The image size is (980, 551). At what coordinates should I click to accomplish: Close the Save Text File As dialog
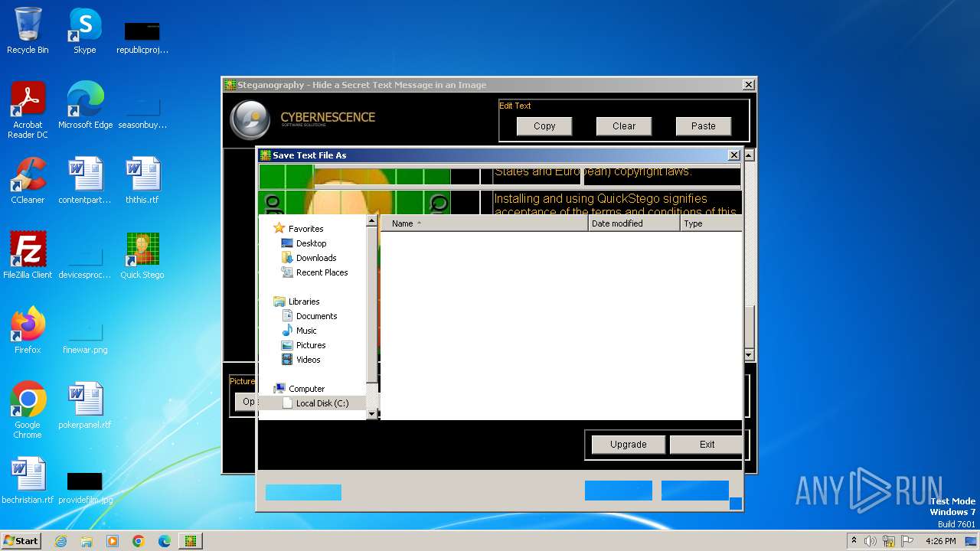coord(733,155)
